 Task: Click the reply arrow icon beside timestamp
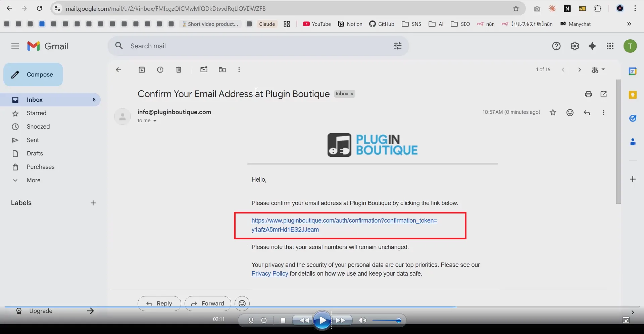pyautogui.click(x=587, y=113)
